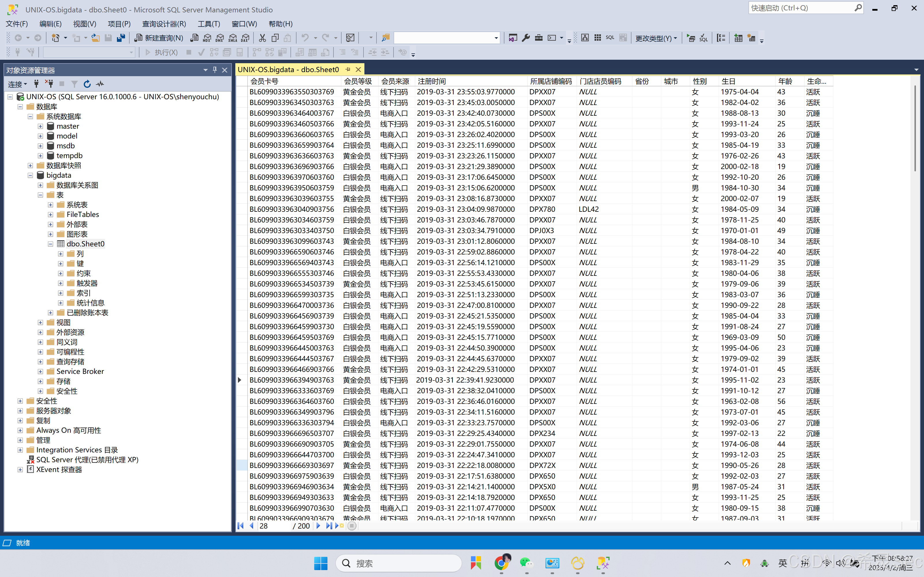Click the Quick Launch search box
Screen dimensions: 924x577
pos(802,8)
